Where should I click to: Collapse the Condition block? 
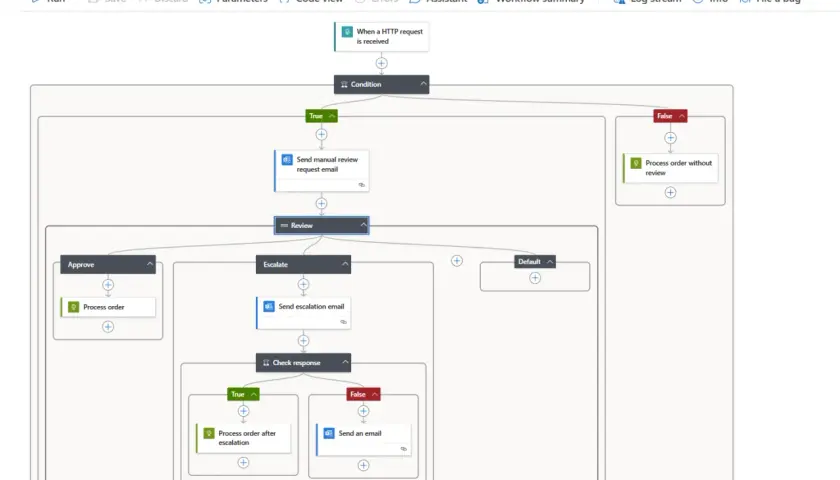[423, 84]
